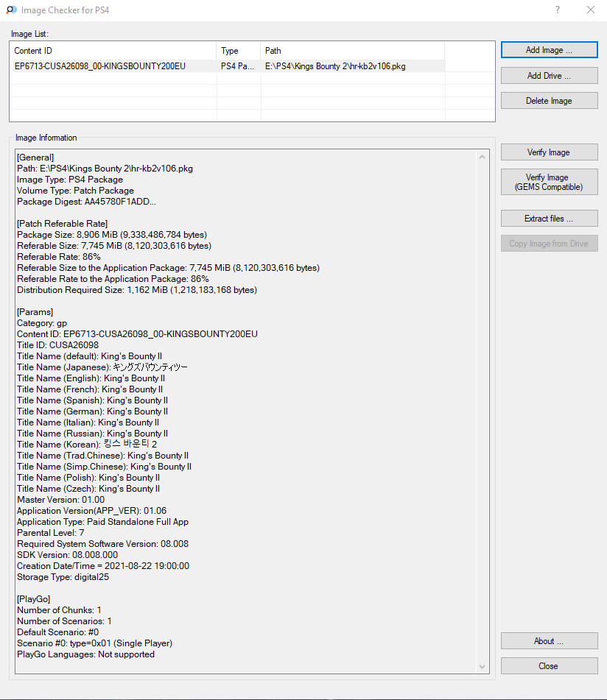Viewport: 607px width, 700px height.
Task: Click the Creation Date/Time line
Action: click(103, 565)
